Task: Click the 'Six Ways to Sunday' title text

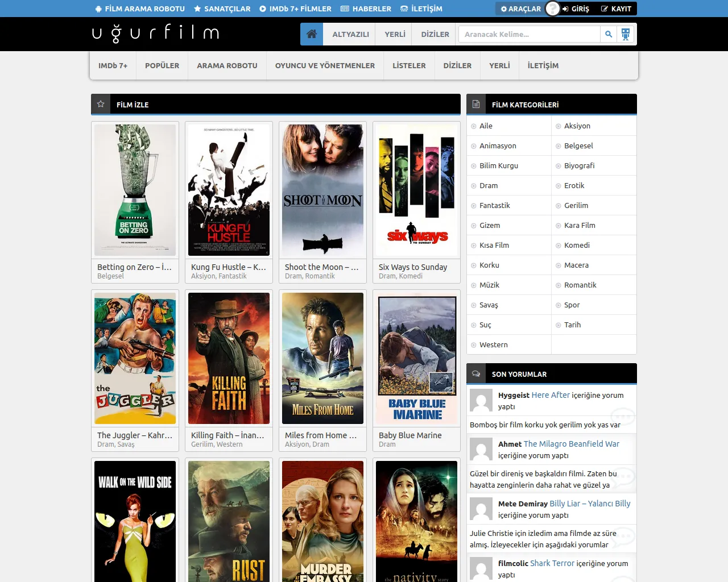Action: tap(413, 267)
